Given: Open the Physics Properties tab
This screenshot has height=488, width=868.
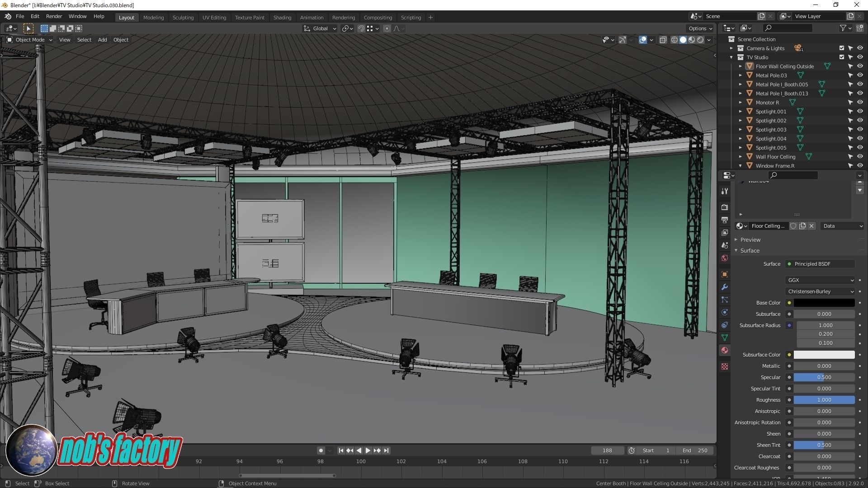Looking at the screenshot, I should (x=725, y=312).
